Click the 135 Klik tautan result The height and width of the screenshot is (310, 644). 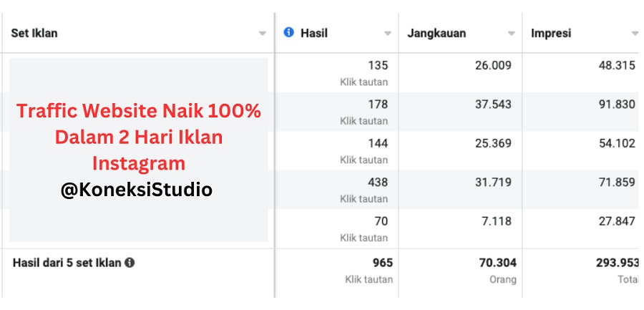[x=364, y=73]
